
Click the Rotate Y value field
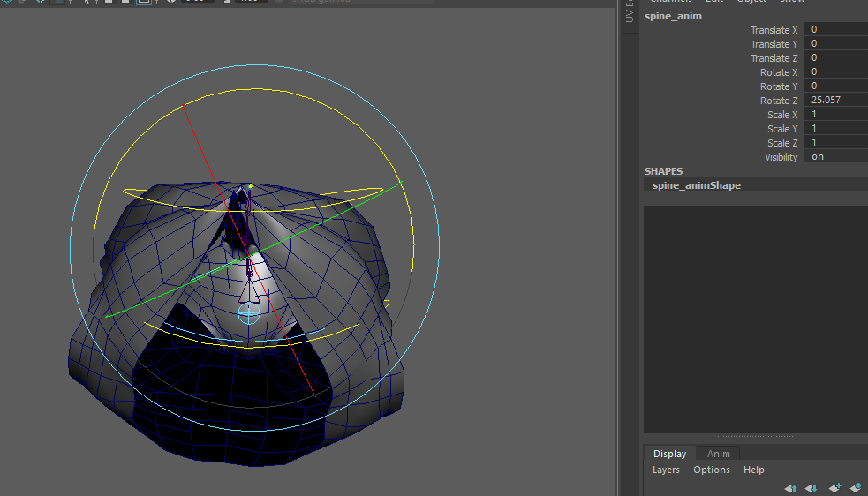click(x=835, y=86)
